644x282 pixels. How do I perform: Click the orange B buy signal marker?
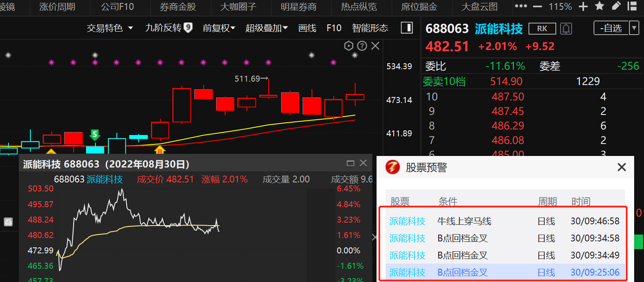pos(160,150)
